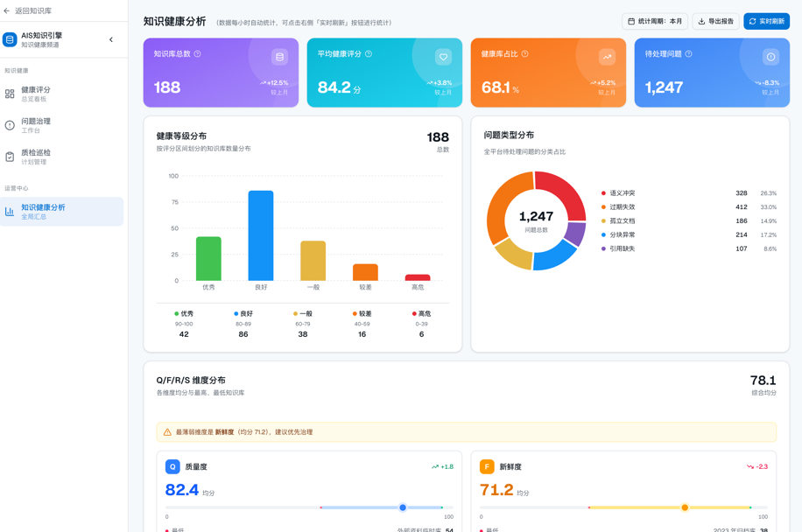Click the blue Q badge for 质量度
This screenshot has height=532, width=802.
point(172,466)
